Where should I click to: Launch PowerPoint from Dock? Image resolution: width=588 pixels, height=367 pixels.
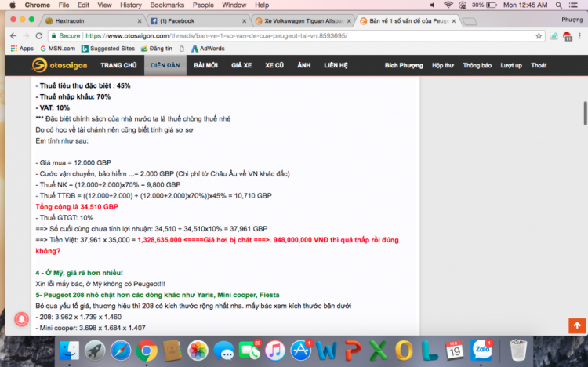[352, 351]
